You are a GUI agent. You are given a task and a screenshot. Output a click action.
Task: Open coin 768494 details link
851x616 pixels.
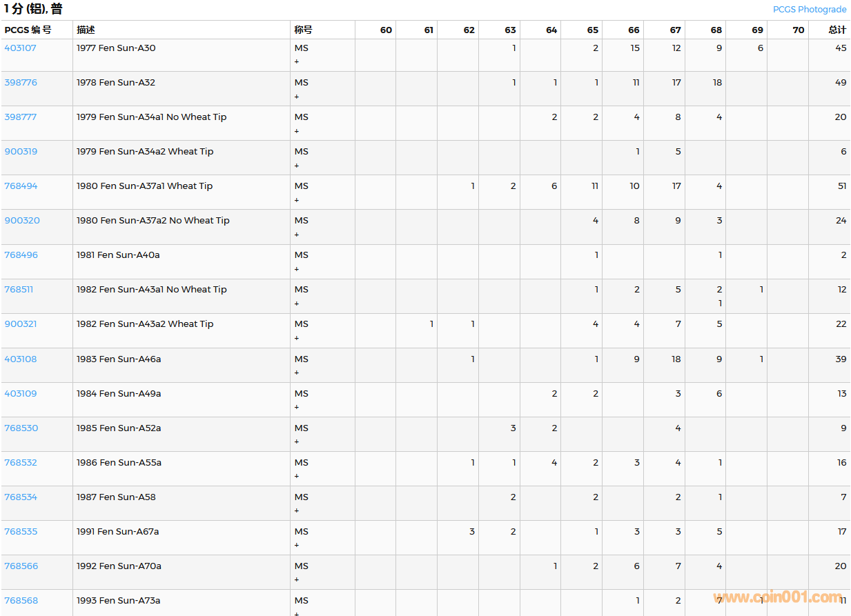[21, 186]
